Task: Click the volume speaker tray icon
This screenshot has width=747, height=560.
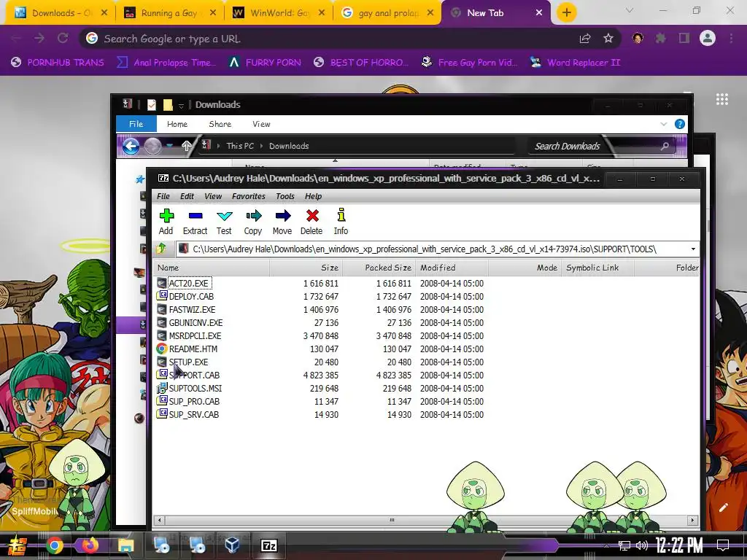Action: point(642,545)
